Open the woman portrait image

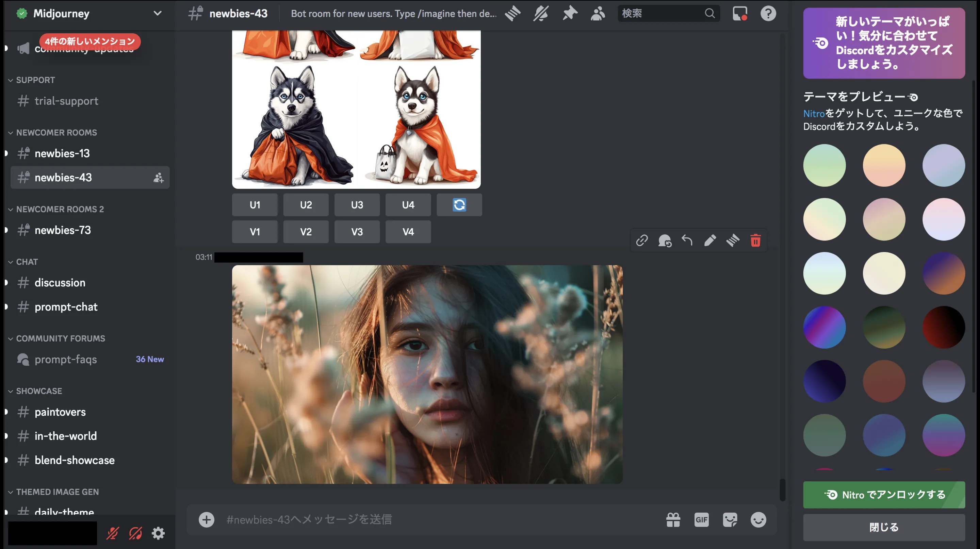[427, 375]
